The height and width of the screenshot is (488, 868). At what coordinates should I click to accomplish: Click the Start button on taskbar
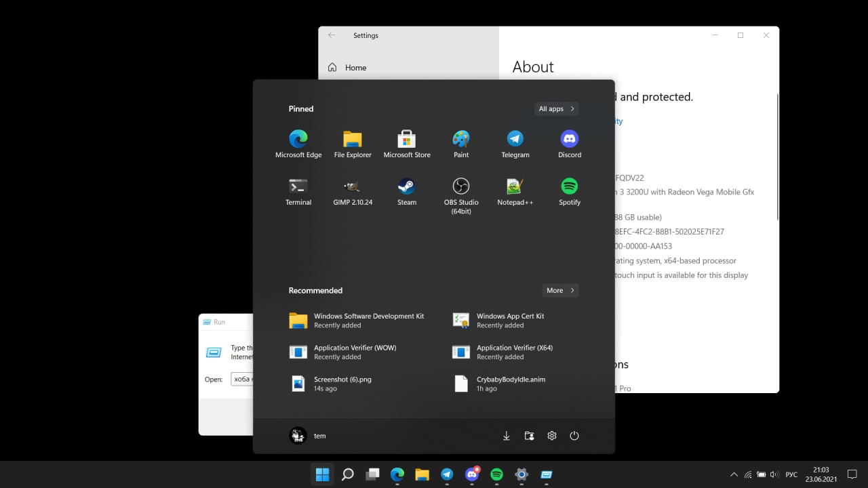click(323, 474)
